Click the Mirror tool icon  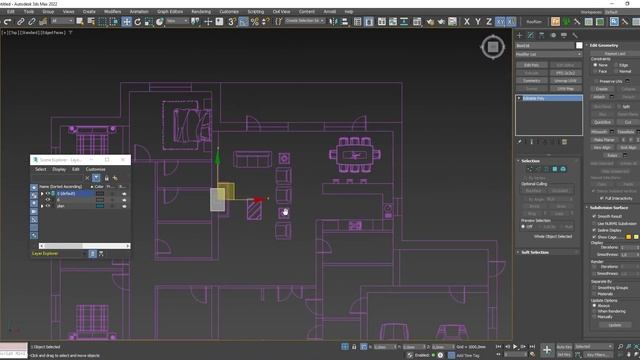pyautogui.click(x=333, y=22)
